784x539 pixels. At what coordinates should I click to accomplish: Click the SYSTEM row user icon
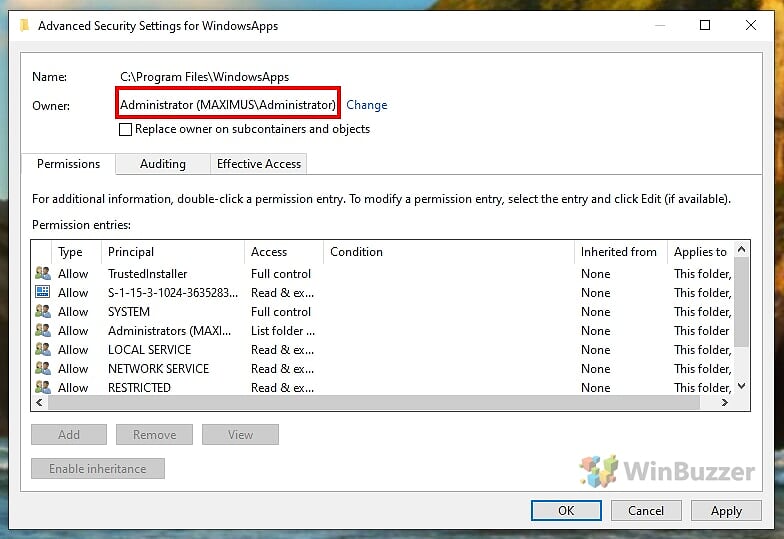coord(43,312)
